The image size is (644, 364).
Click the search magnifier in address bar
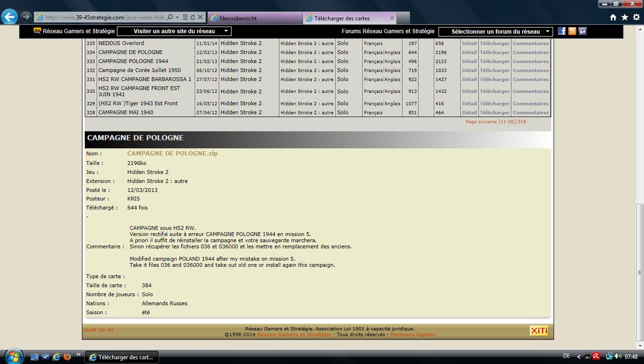tap(170, 18)
